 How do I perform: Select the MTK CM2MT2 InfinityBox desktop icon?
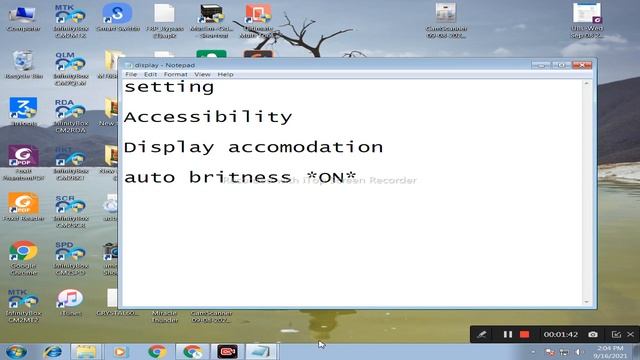23,306
